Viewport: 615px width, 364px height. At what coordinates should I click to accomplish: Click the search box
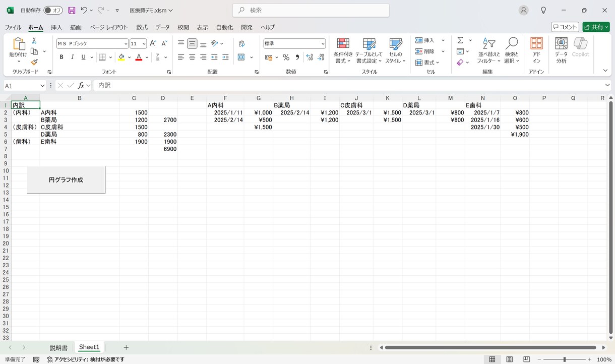point(311,10)
